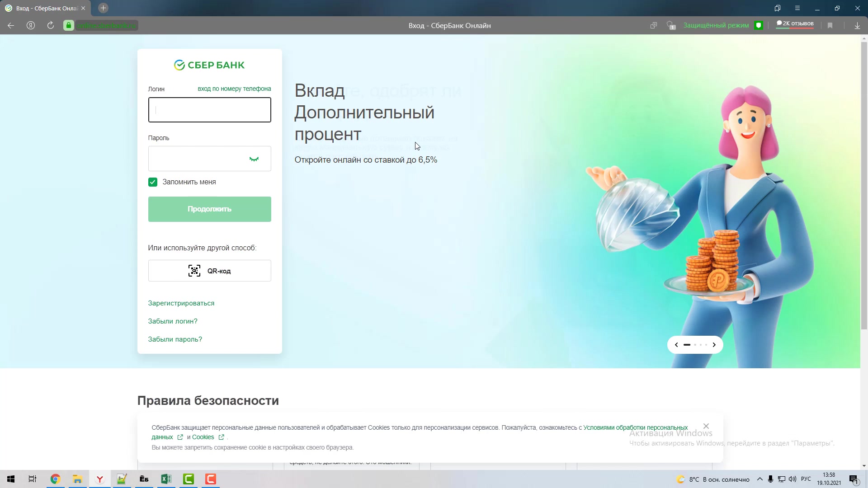Choose QR-код login method
Screen dimensions: 868x488
pos(210,271)
